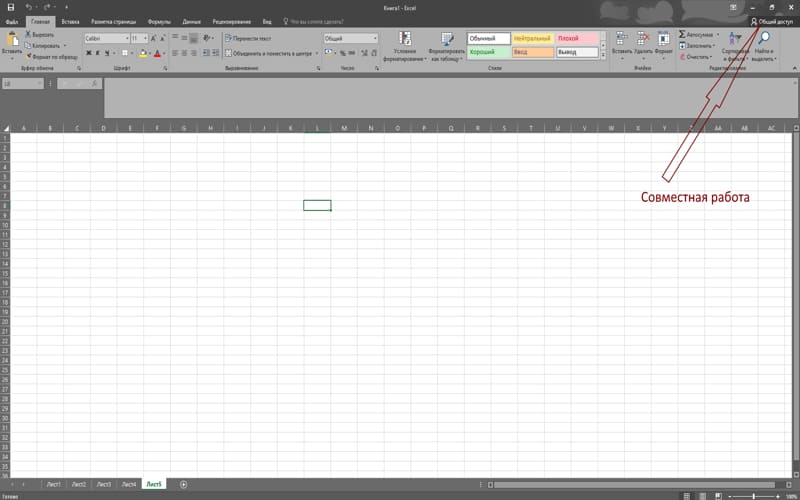The height and width of the screenshot is (500, 800).
Task: Apply the Хороший cell style
Action: (488, 52)
